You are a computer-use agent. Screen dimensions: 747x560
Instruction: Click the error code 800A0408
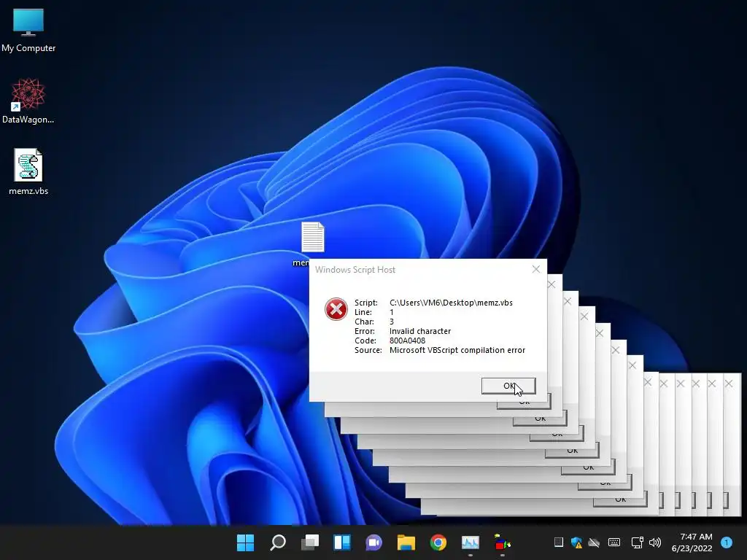[x=407, y=341]
